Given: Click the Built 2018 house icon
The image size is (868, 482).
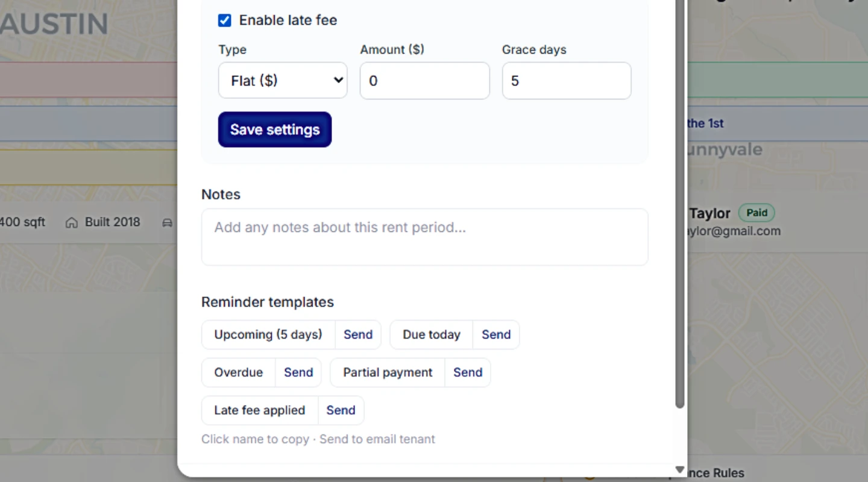Looking at the screenshot, I should point(72,223).
